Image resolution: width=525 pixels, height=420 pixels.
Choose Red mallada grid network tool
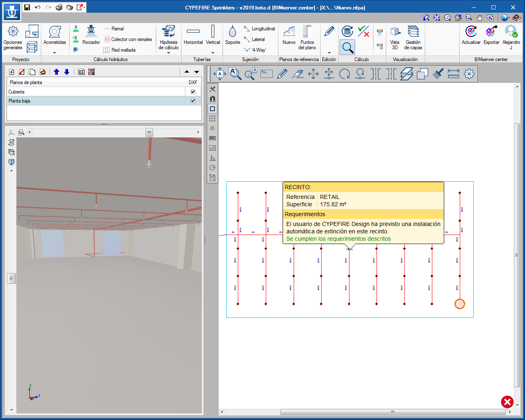tap(119, 50)
